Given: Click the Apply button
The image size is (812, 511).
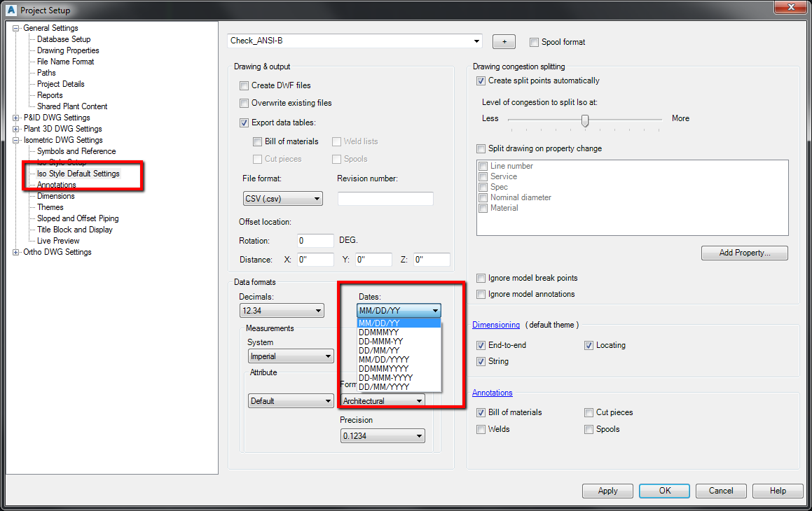Looking at the screenshot, I should [x=607, y=490].
